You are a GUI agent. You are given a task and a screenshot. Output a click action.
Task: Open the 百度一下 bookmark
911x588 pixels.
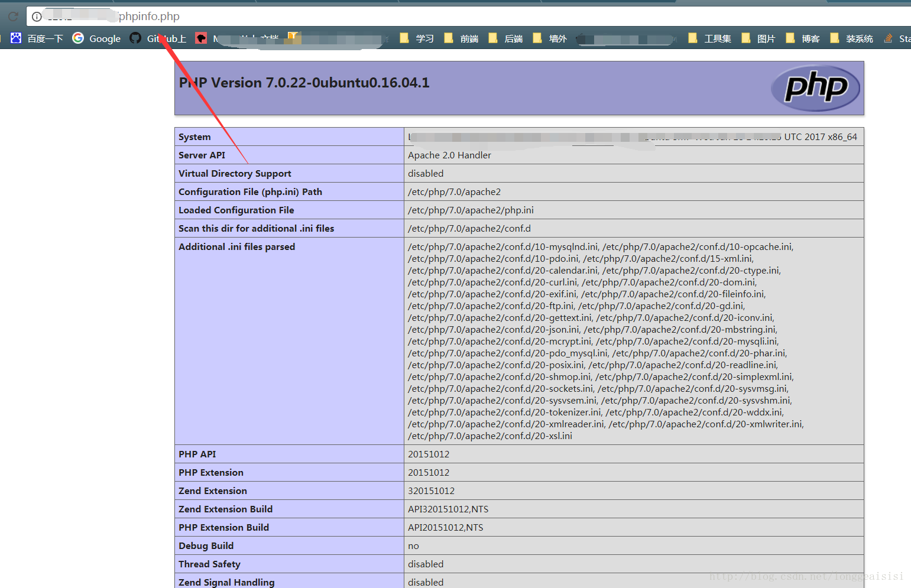click(37, 38)
